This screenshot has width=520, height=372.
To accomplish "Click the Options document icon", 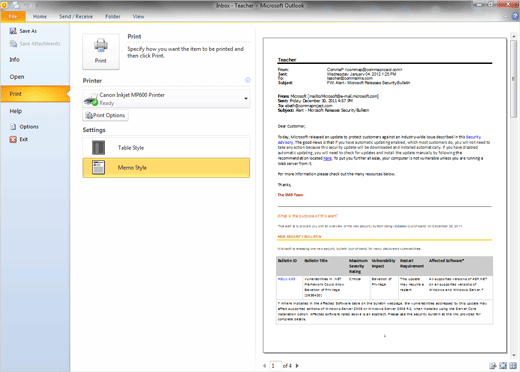I will [13, 127].
